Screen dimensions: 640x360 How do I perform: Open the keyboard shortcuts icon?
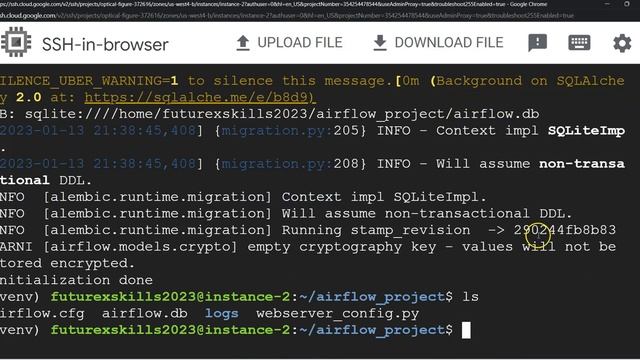579,42
